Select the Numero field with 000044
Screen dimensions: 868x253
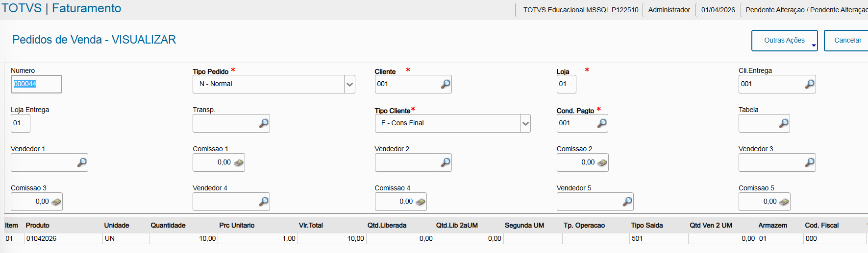[36, 84]
